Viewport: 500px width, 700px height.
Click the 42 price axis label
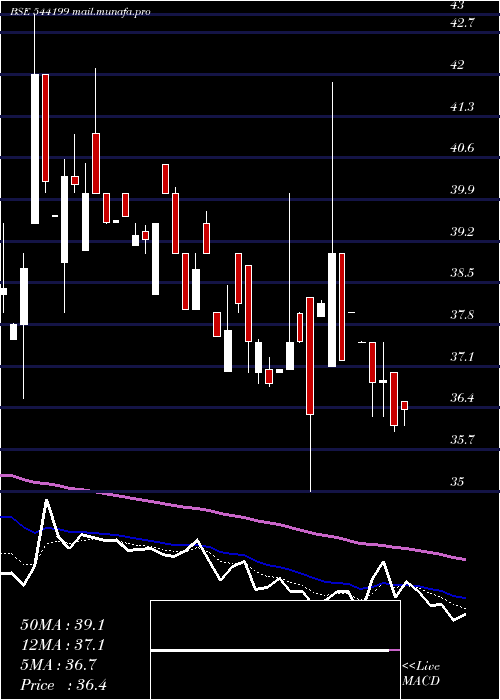[458, 65]
